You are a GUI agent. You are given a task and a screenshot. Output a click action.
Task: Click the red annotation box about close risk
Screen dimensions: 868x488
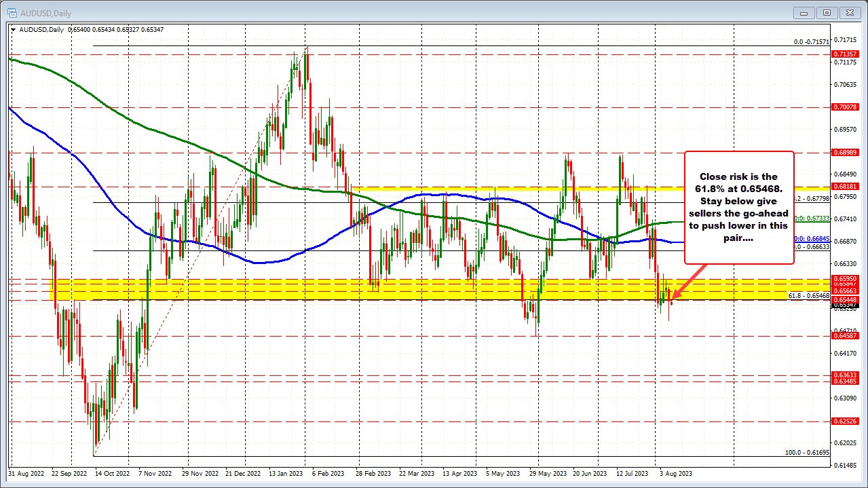click(x=738, y=207)
